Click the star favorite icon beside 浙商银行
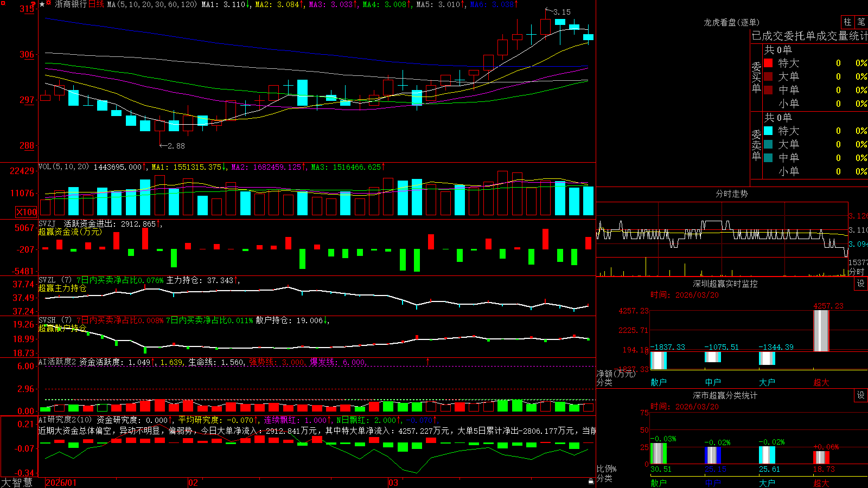868x488 pixels. [42, 4]
